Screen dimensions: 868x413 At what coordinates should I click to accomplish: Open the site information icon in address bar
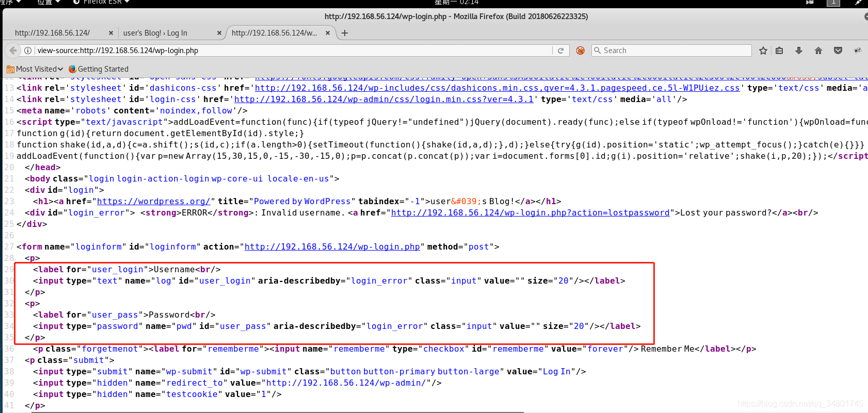click(x=28, y=51)
